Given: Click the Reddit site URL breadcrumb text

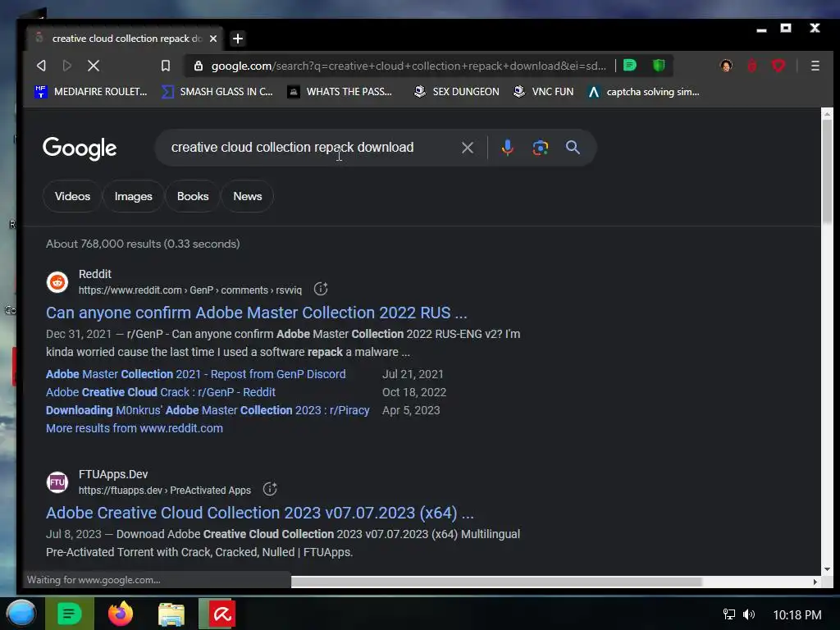Looking at the screenshot, I should [x=190, y=290].
